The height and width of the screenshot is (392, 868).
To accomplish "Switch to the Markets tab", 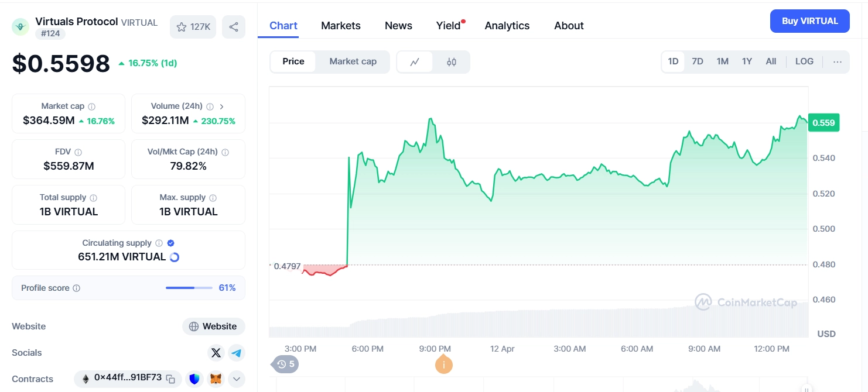I will point(340,25).
